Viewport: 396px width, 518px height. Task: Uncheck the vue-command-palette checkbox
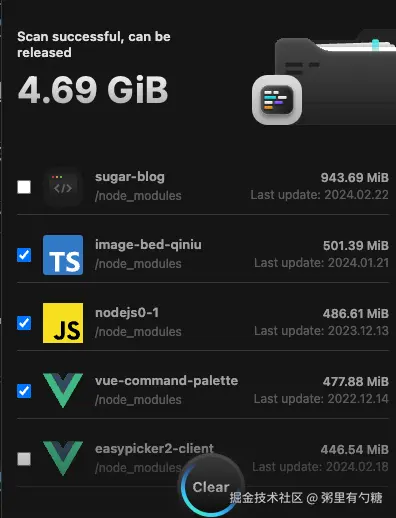[24, 391]
